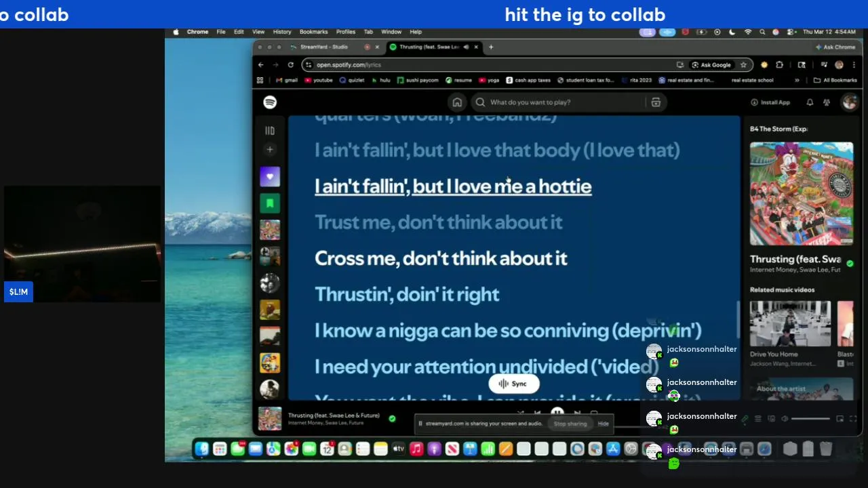
Task: Toggle shuffle playback
Action: pyautogui.click(x=520, y=412)
